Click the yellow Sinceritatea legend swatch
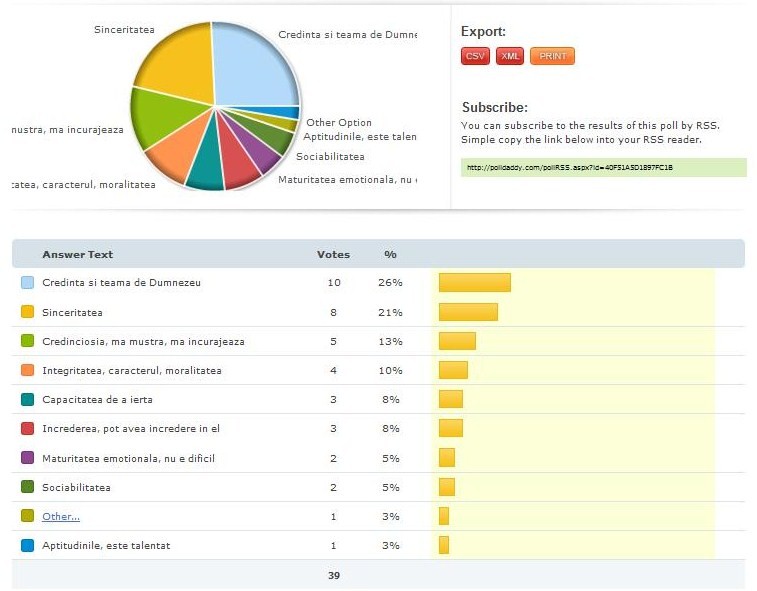757x591 pixels. 27,312
